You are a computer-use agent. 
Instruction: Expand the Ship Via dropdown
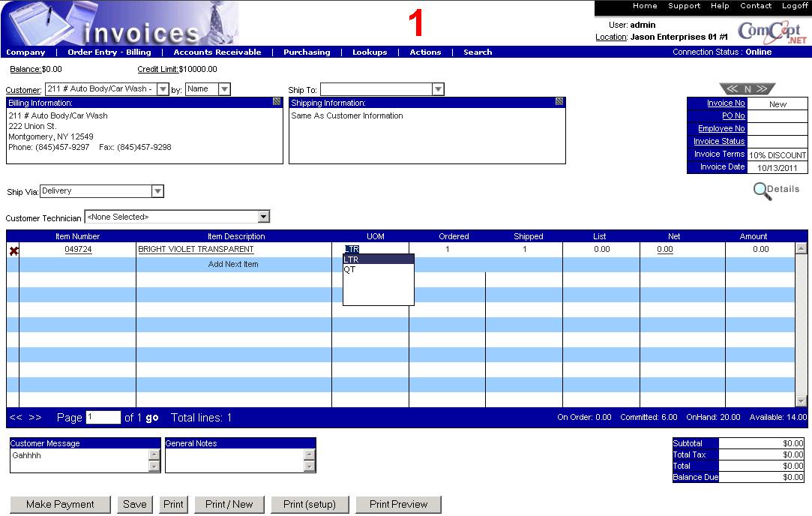(x=157, y=191)
